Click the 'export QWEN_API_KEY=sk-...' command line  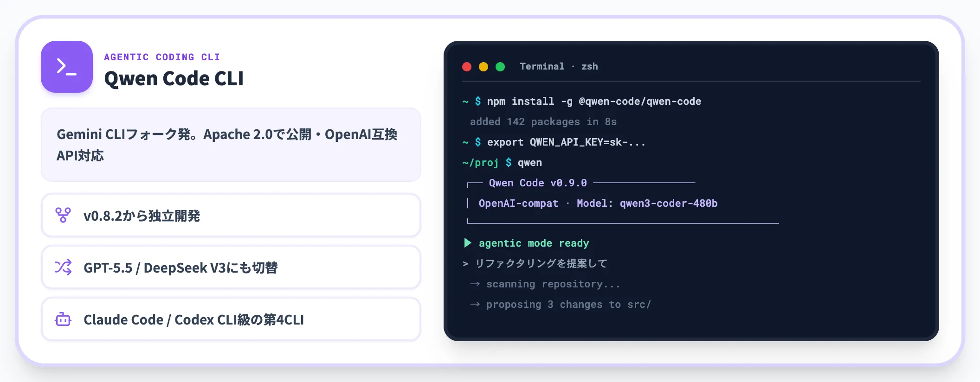pyautogui.click(x=554, y=142)
